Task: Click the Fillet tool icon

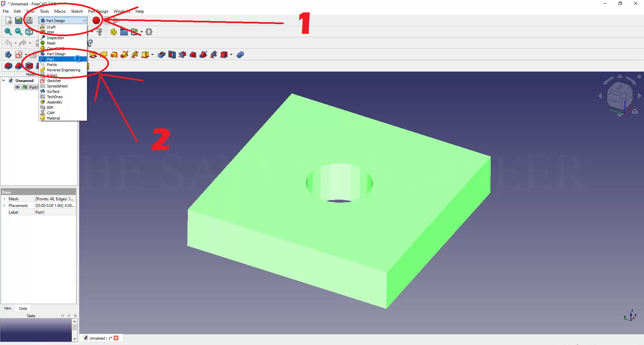Action: (x=8, y=66)
